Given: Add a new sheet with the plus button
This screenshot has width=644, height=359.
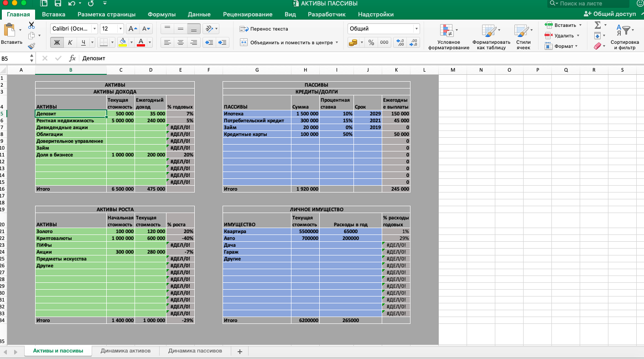Looking at the screenshot, I should (239, 351).
